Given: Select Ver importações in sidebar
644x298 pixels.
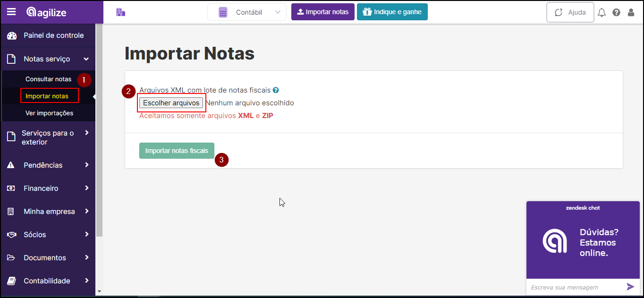Looking at the screenshot, I should click(49, 113).
